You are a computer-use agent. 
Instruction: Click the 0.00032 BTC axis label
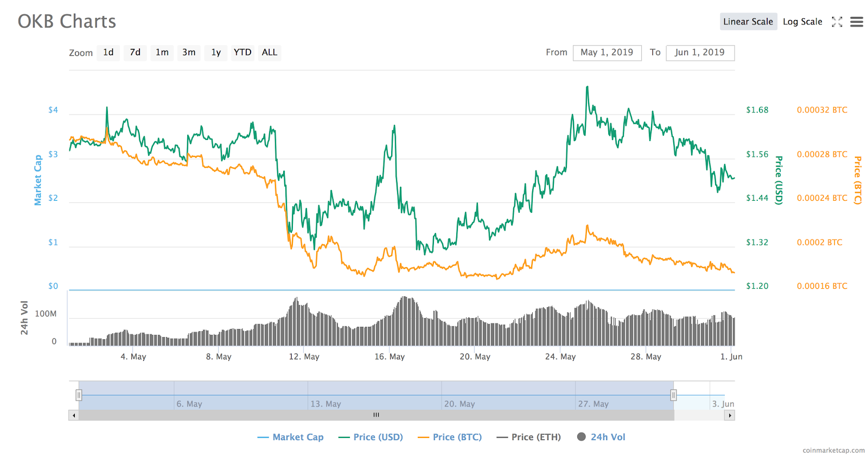pos(822,110)
